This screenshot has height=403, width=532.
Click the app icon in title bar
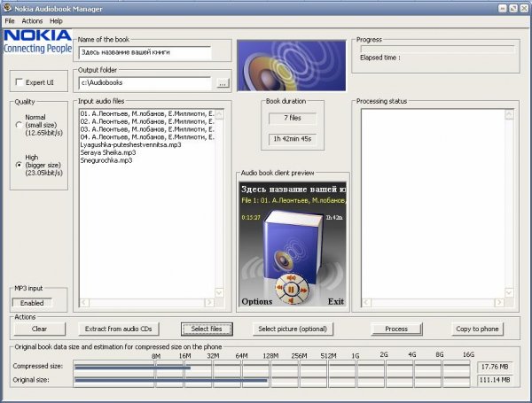pyautogui.click(x=7, y=7)
